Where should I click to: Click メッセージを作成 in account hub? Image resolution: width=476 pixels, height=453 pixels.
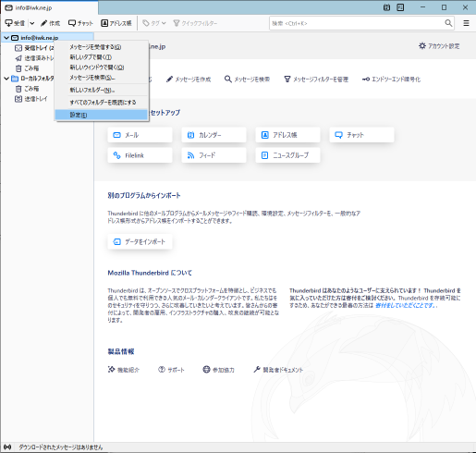click(x=189, y=80)
